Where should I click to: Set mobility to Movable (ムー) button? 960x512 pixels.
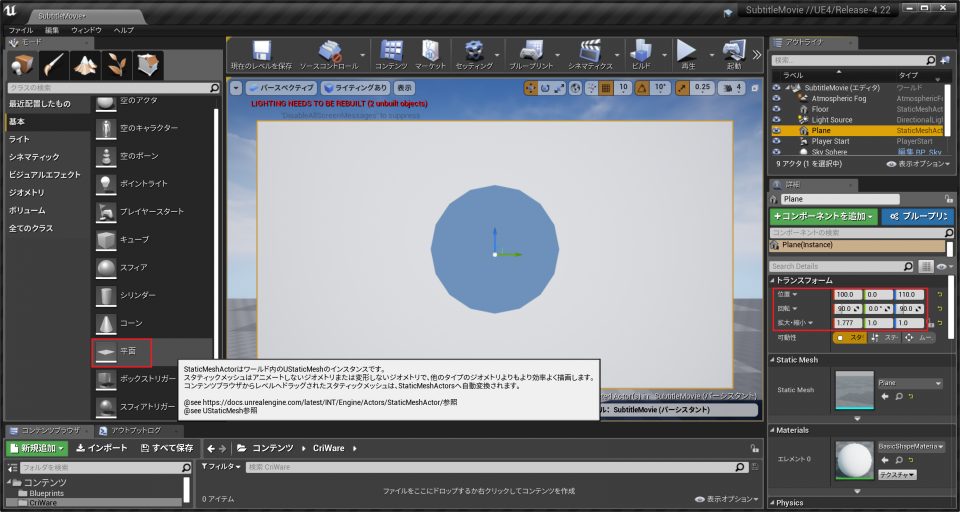(x=917, y=337)
